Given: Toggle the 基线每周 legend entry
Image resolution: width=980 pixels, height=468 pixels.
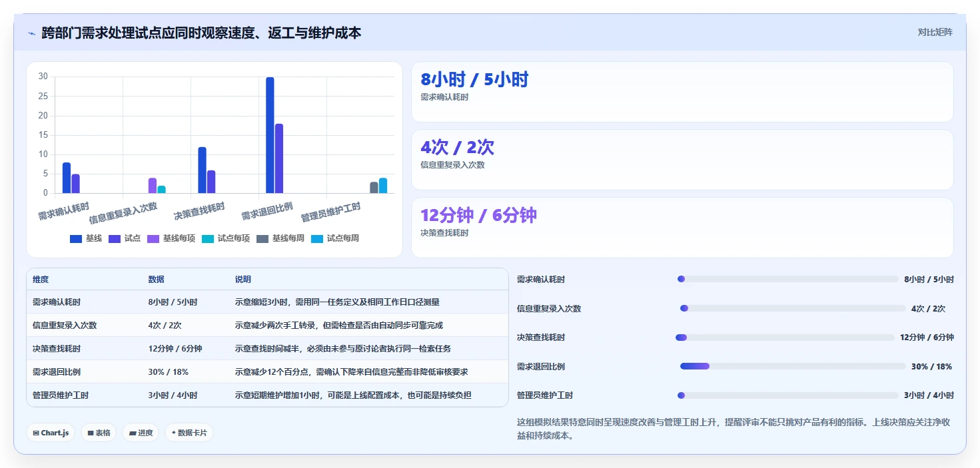Looking at the screenshot, I should 280,238.
